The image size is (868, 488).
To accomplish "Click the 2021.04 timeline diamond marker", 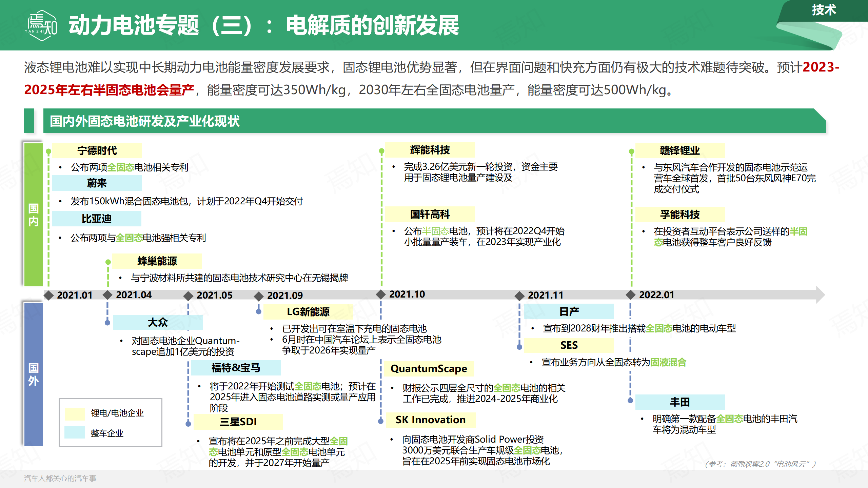I will (x=107, y=295).
